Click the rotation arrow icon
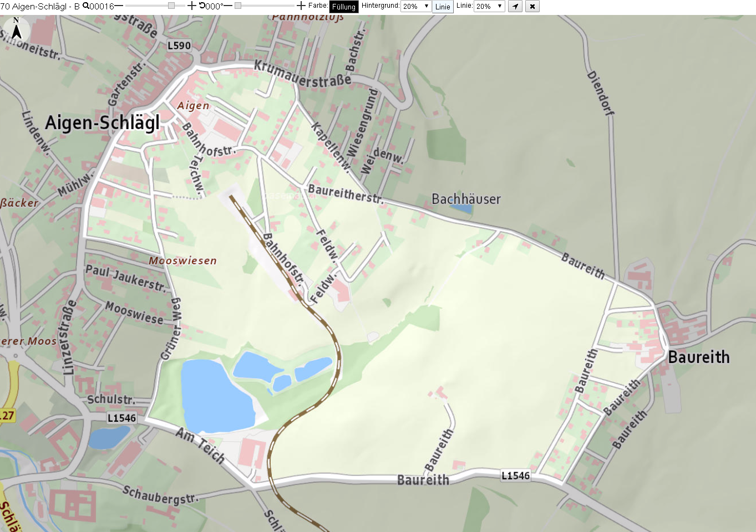The image size is (756, 532). coord(202,6)
